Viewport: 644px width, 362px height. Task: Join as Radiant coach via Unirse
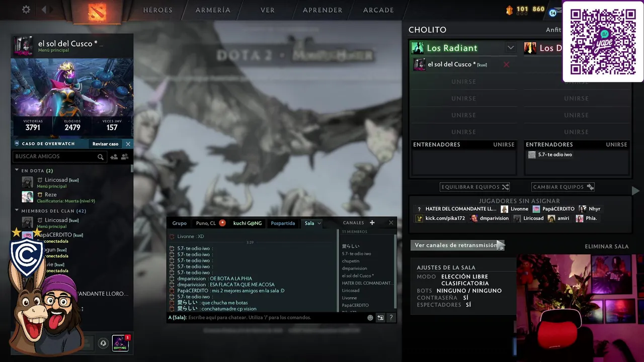504,145
